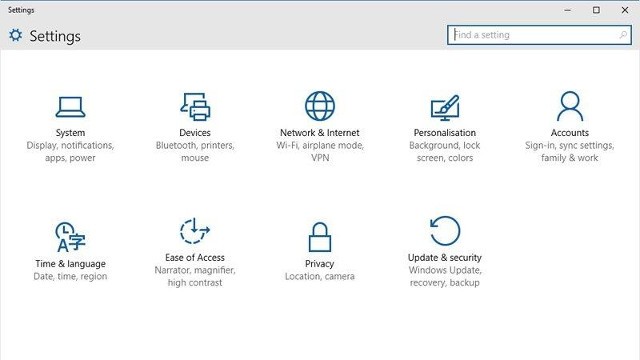Maximize the Settings window
The image size is (640, 360).
[x=596, y=10]
